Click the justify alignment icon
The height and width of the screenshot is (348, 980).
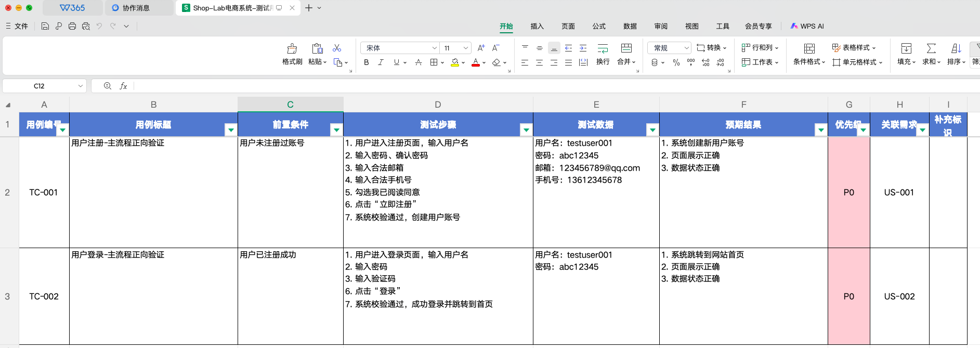click(569, 62)
